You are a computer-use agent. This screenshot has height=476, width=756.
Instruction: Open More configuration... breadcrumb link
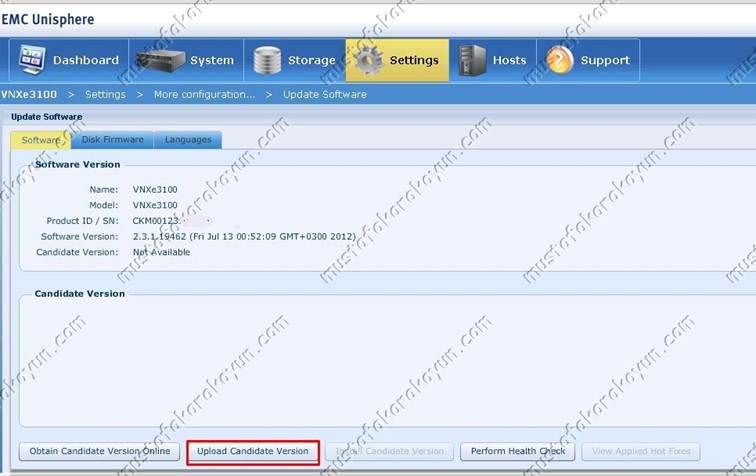[204, 95]
